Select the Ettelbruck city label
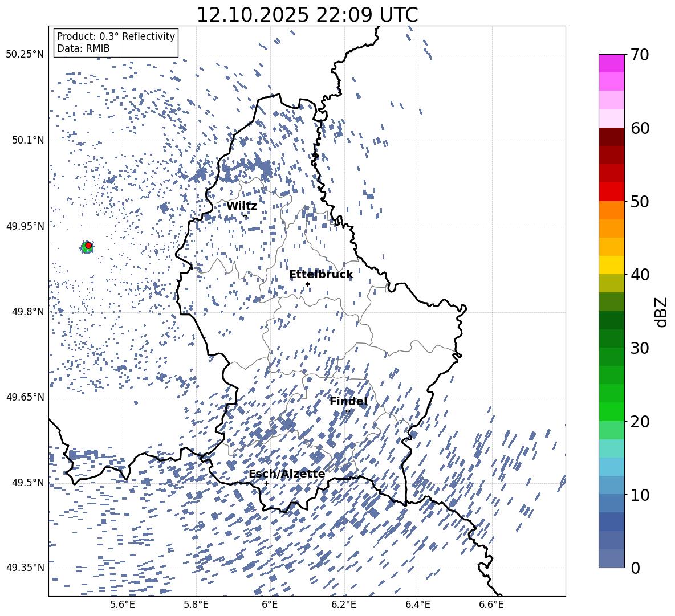675x616 pixels. (321, 275)
